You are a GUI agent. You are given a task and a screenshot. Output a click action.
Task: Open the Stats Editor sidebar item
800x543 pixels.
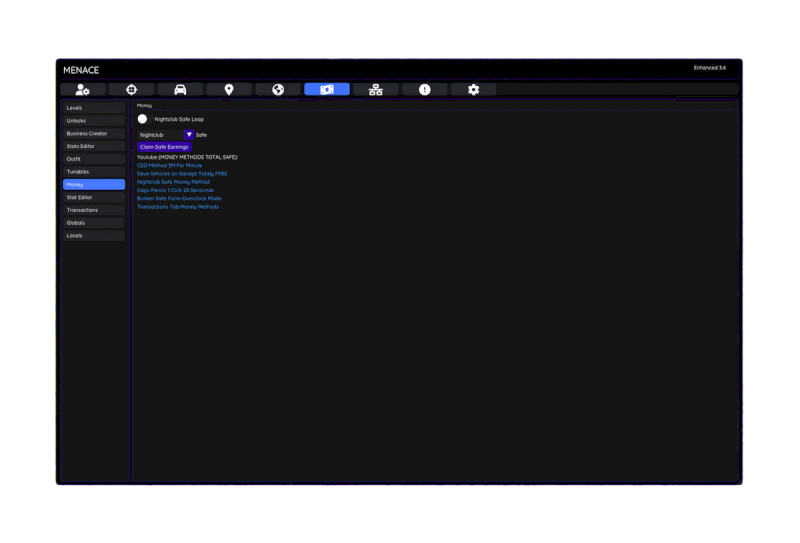[x=94, y=146]
